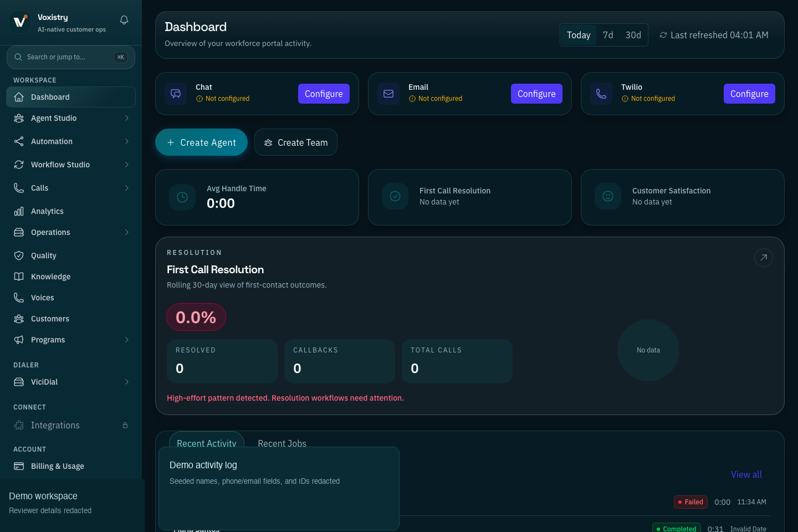
Task: Click the Resolved count card
Action: click(222, 361)
